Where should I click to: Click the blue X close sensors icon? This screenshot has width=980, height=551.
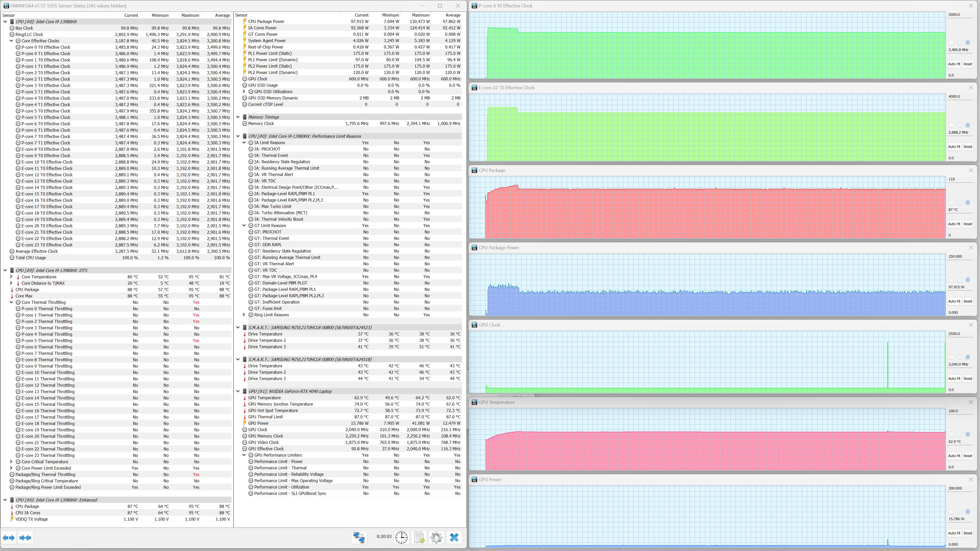[454, 537]
